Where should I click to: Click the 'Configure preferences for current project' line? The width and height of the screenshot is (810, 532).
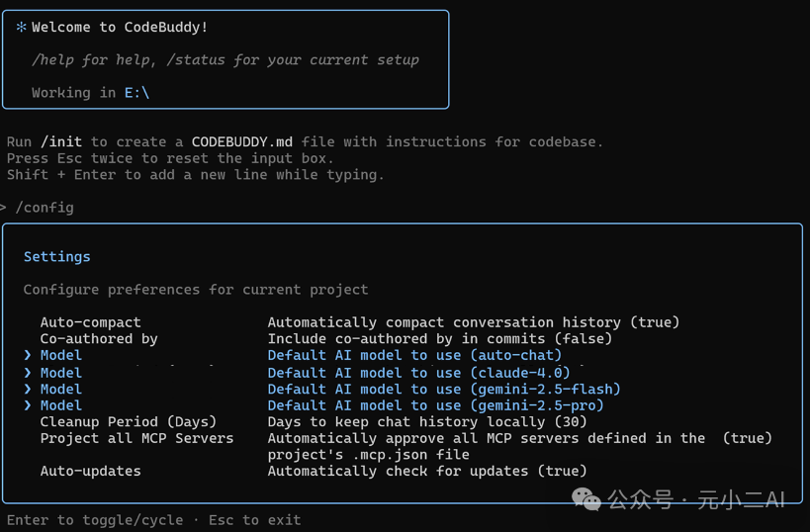(x=196, y=290)
